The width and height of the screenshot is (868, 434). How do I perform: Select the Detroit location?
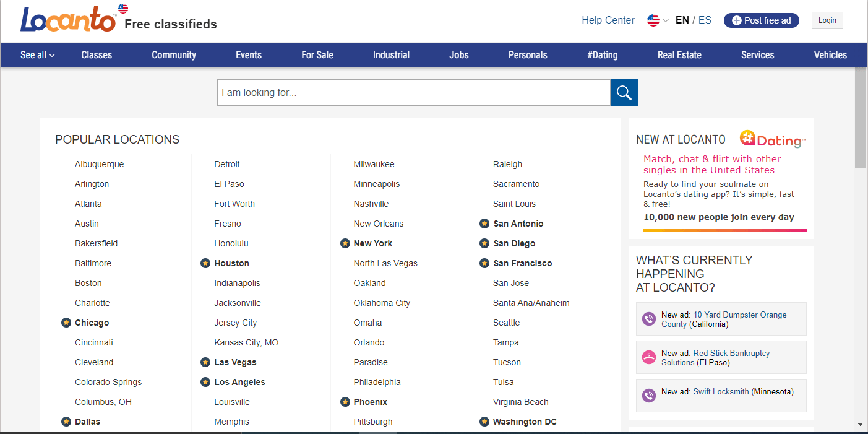[x=227, y=164]
